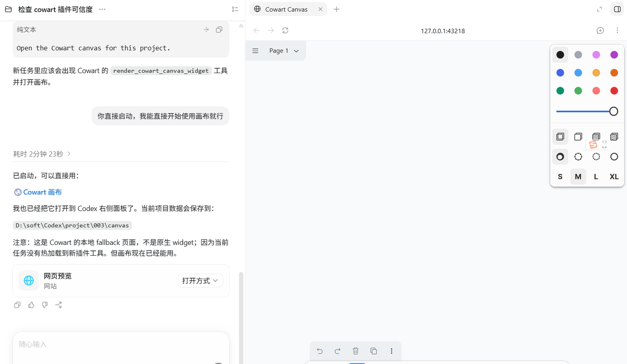This screenshot has width=627, height=364.
Task: Pick the light violet color swatch
Action: pos(596,55)
